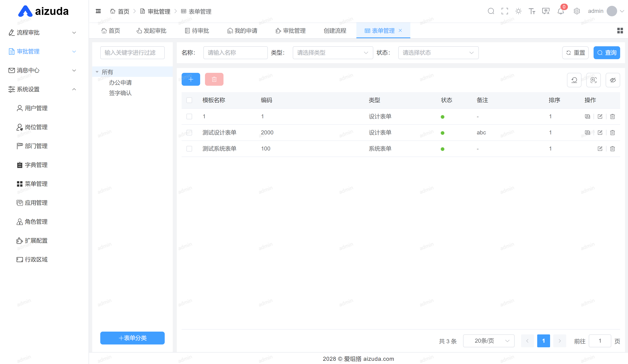Switch to the 我的申请 tab
This screenshot has height=364, width=628.
click(242, 31)
